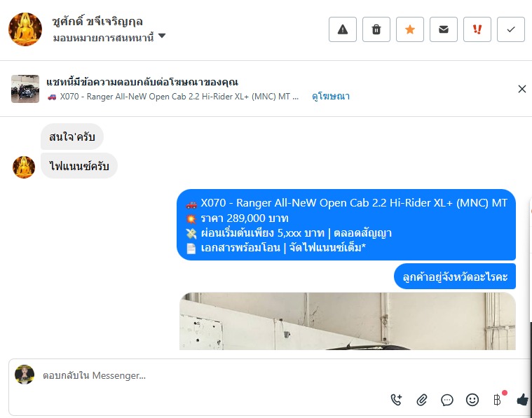This screenshot has height=418, width=532.
Task: Click the 'ดูโฆษณา' view ad link
Action: point(330,97)
